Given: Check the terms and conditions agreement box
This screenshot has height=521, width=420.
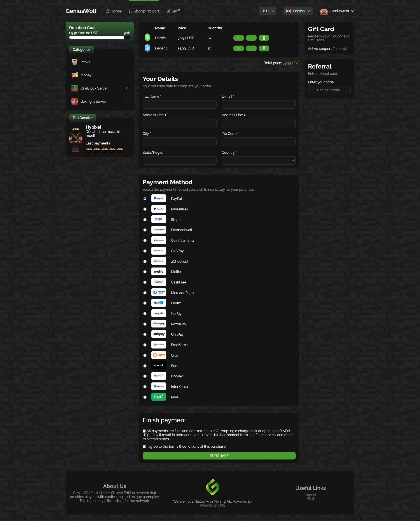Looking at the screenshot, I should pyautogui.click(x=144, y=446).
